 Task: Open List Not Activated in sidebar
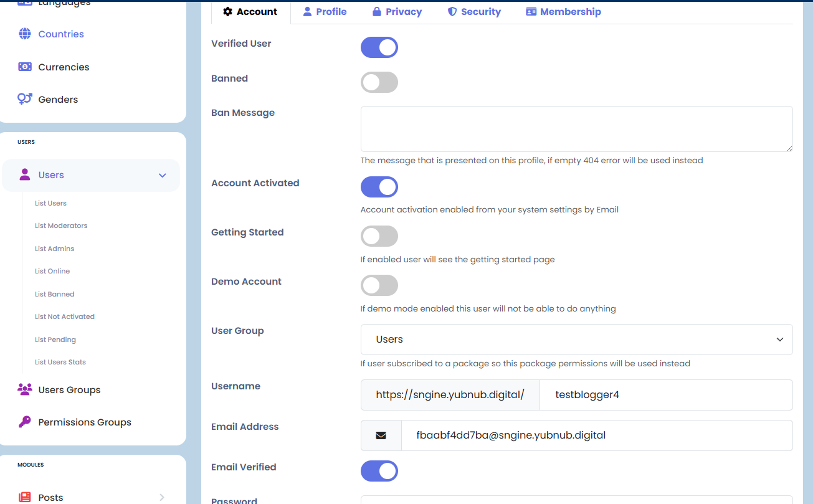[x=65, y=316]
